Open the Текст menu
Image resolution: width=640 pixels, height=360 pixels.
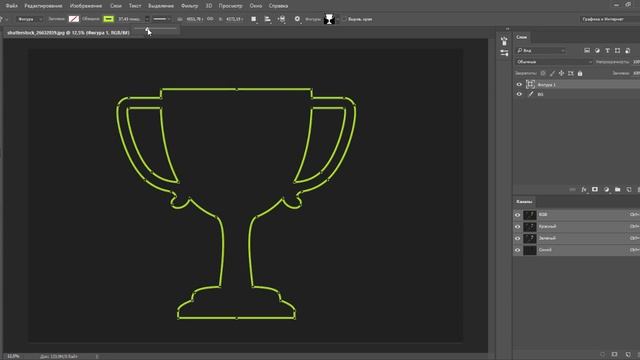point(135,6)
